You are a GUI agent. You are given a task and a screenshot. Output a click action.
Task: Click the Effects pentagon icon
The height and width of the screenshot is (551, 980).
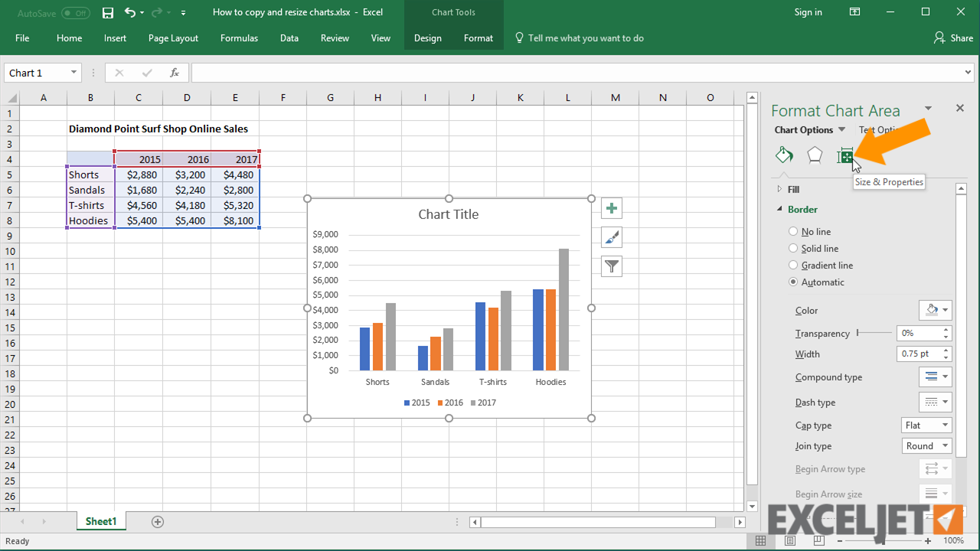pyautogui.click(x=814, y=155)
